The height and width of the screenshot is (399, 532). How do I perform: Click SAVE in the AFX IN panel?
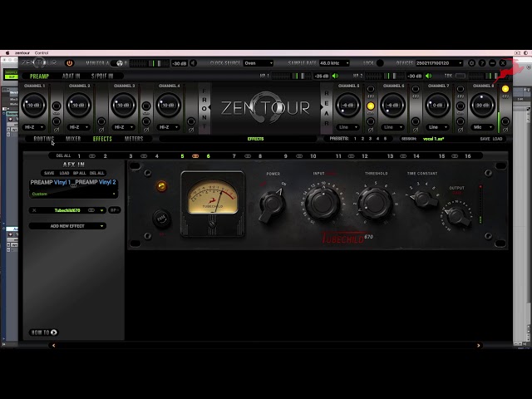[49, 173]
